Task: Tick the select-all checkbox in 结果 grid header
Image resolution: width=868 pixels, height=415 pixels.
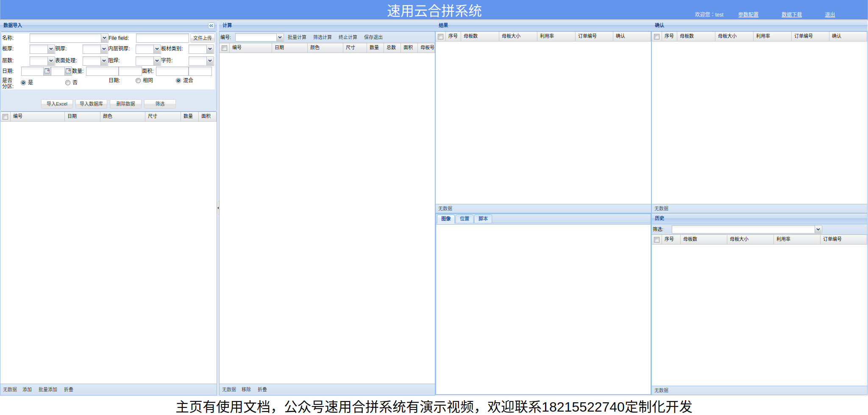Action: 441,37
